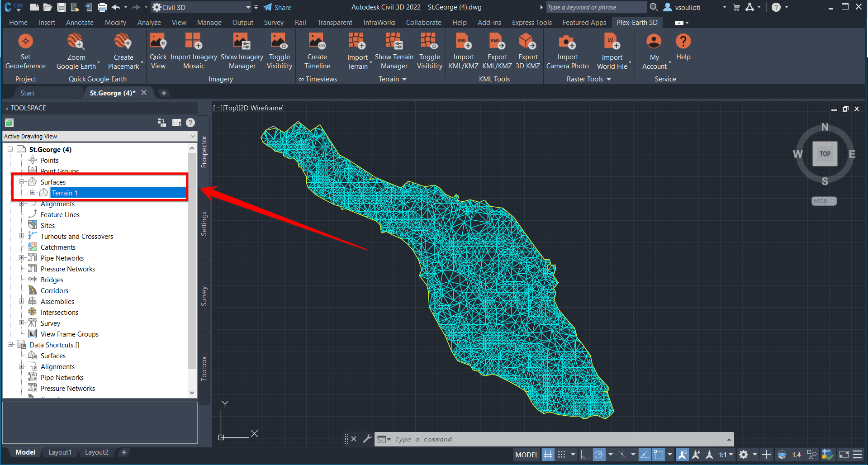This screenshot has height=465, width=868.
Task: Switch to the Home ribbon tab
Action: 18,23
